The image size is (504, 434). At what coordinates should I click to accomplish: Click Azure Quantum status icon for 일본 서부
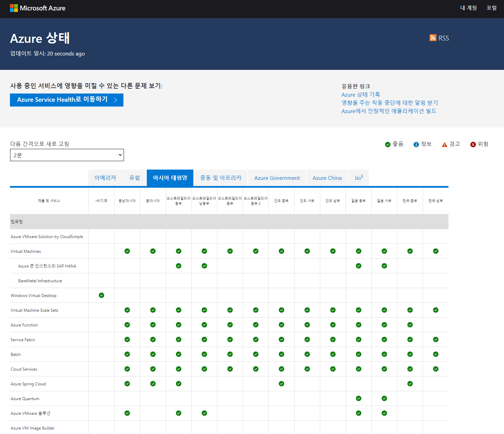point(384,398)
